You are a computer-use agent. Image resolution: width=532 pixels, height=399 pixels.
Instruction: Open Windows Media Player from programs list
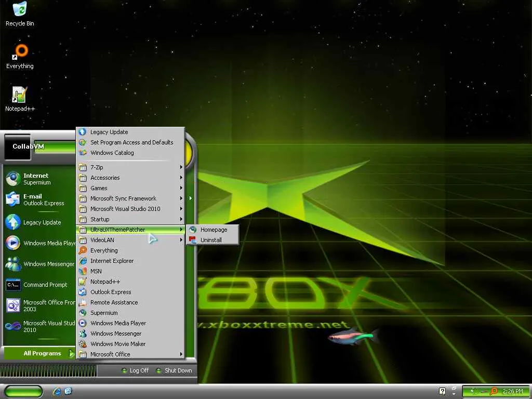pos(130,323)
